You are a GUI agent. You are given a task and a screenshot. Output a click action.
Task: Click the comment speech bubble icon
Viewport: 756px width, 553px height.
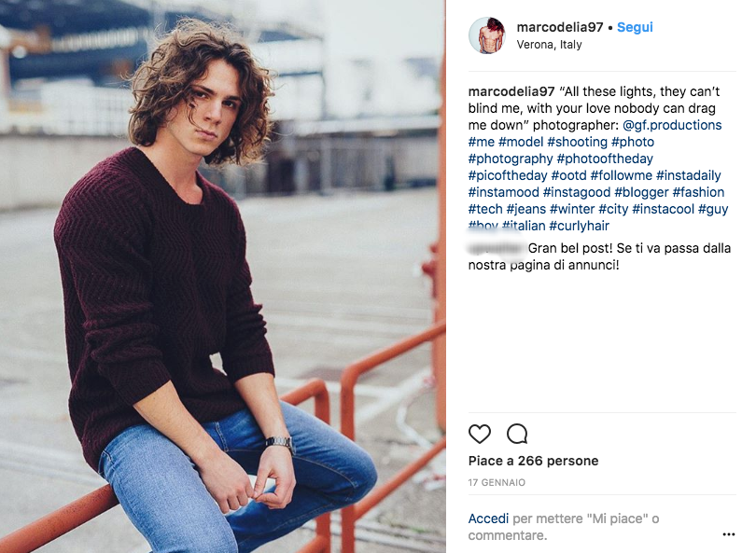(x=517, y=434)
